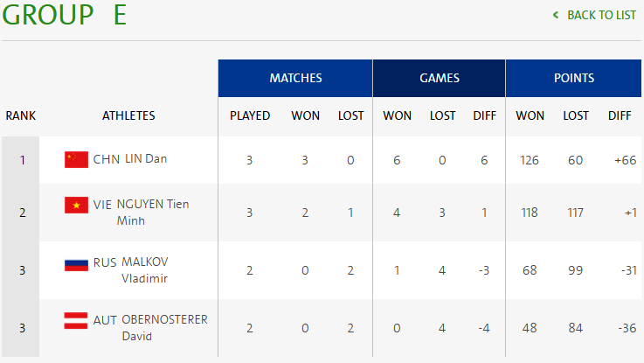Click rank 2 cell for Vietnam
The width and height of the screenshot is (644, 363).
click(23, 212)
